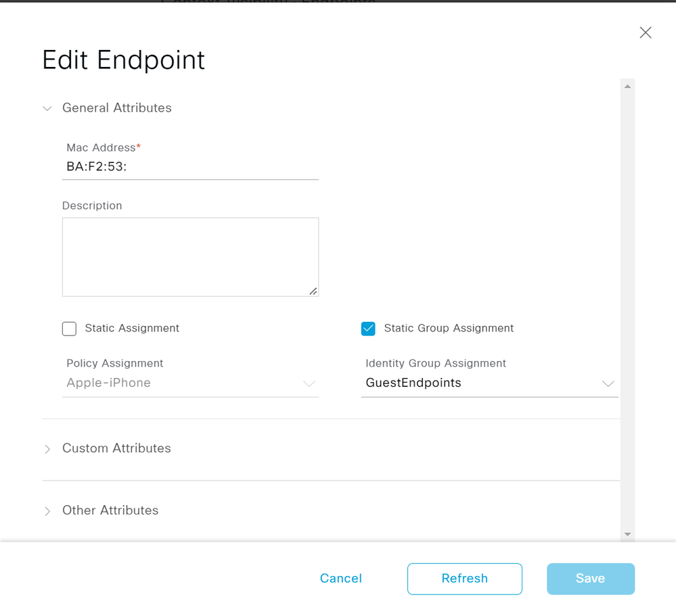Uncheck the Static Group Assignment checkbox

pos(368,329)
